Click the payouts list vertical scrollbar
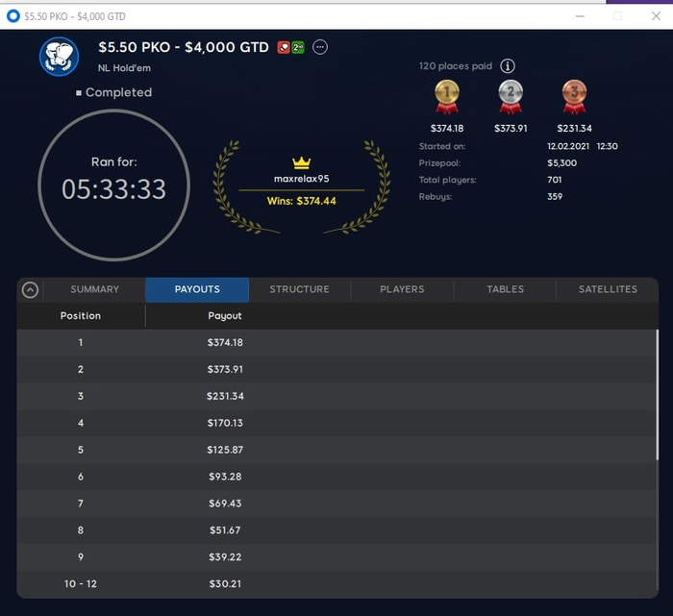This screenshot has width=673, height=616. coord(657,395)
